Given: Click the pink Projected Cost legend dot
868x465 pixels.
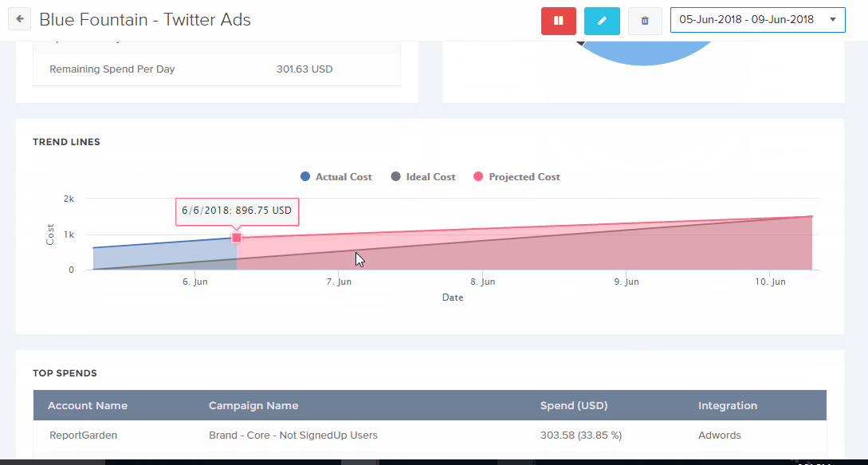Looking at the screenshot, I should pos(478,177).
